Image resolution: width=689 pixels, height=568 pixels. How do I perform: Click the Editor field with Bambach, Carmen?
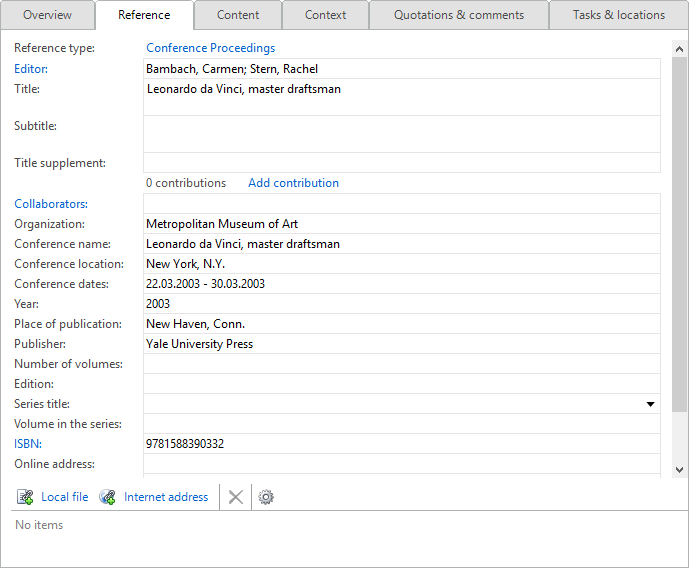point(402,69)
